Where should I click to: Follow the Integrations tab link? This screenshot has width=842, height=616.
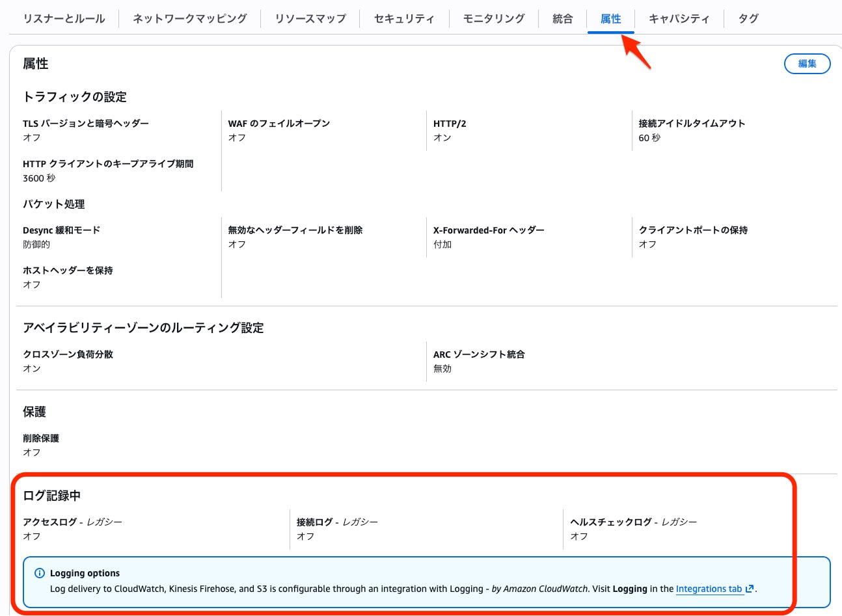(709, 589)
